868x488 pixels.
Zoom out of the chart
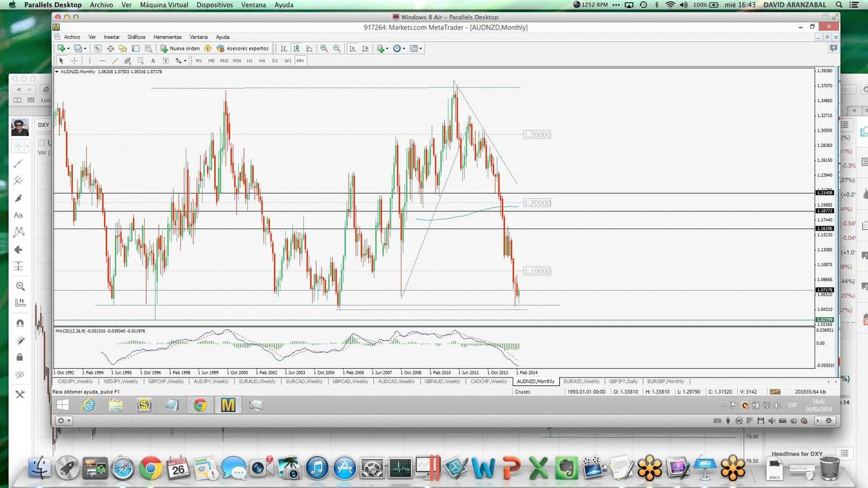336,48
